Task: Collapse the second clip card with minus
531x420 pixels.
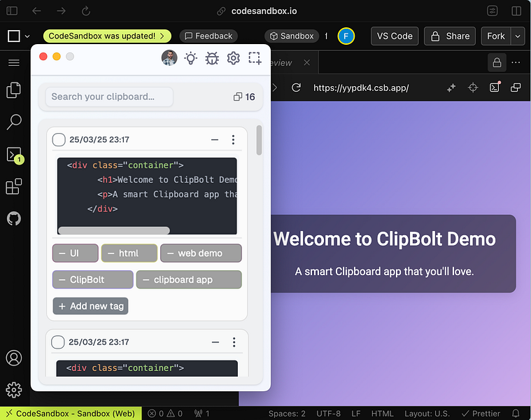Action: pyautogui.click(x=215, y=342)
